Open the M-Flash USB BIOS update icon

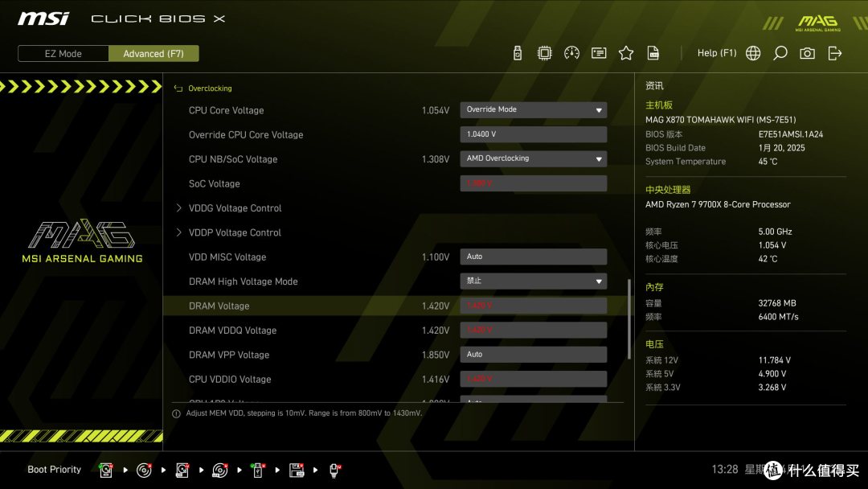pyautogui.click(x=517, y=53)
